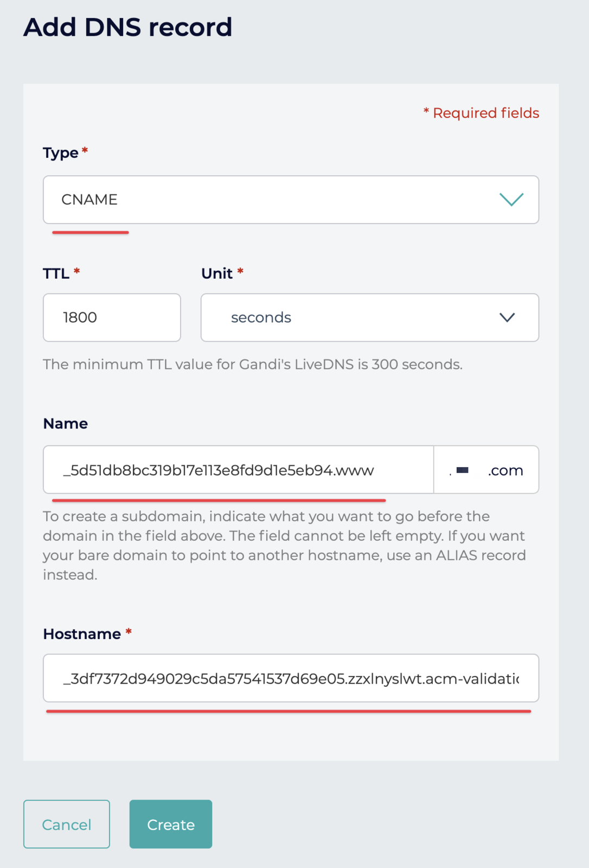
Task: Click the minimum TTL value helper text
Action: (x=253, y=364)
